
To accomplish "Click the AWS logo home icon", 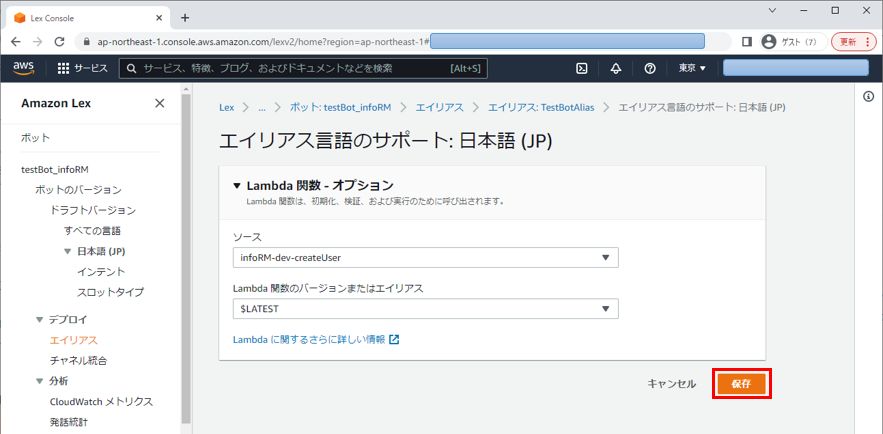I will (x=24, y=68).
